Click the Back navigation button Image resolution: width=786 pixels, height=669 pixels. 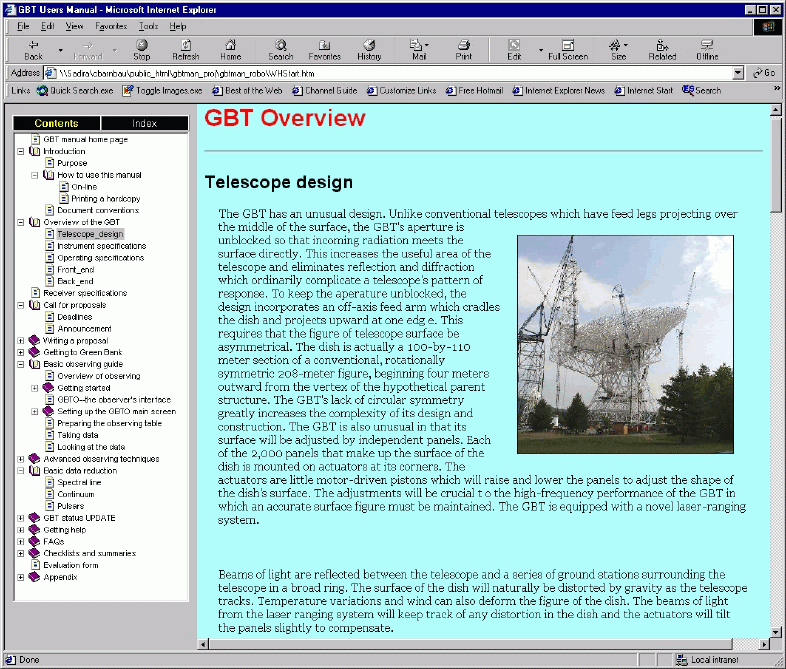point(33,49)
